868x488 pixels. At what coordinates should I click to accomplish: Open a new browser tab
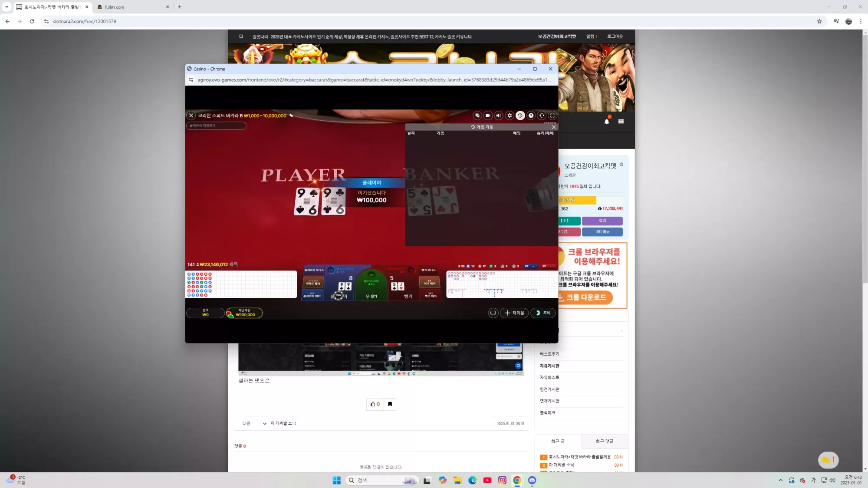coord(180,7)
